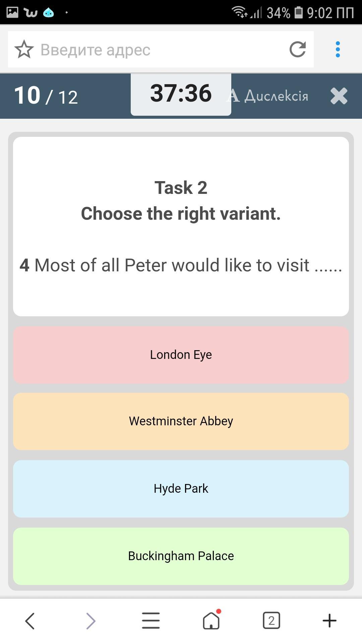The height and width of the screenshot is (644, 362).
Task: Pick the Hyde Park option
Action: pos(181,489)
